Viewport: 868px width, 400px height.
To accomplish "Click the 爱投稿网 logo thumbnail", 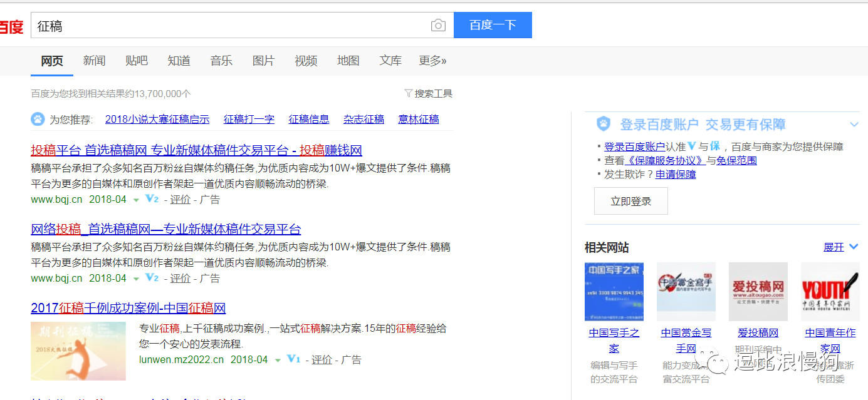I will click(x=758, y=292).
